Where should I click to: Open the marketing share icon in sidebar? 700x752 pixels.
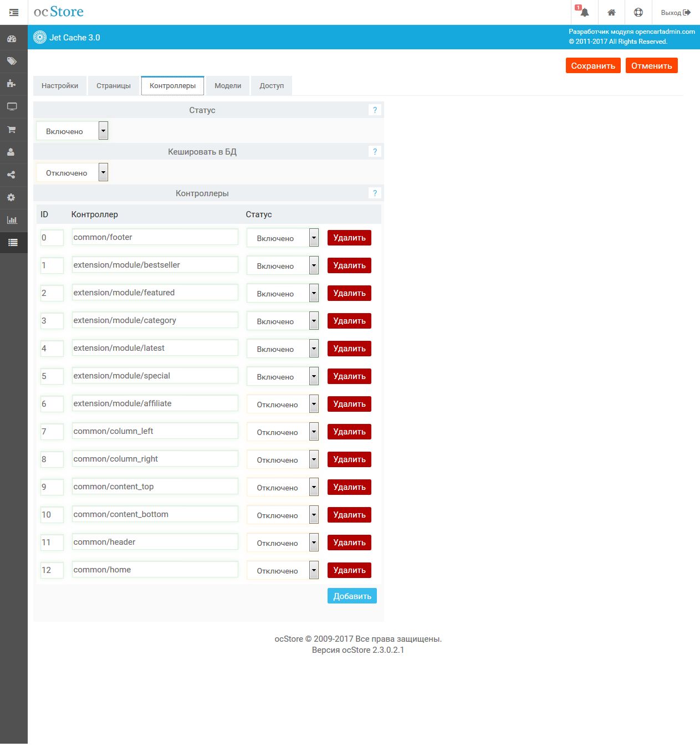point(12,175)
